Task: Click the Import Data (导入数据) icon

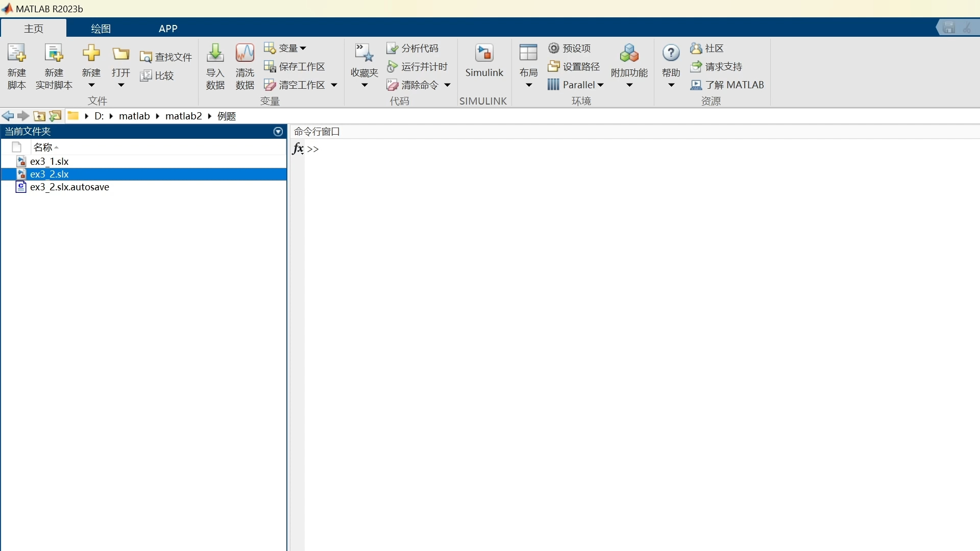Action: pyautogui.click(x=215, y=53)
